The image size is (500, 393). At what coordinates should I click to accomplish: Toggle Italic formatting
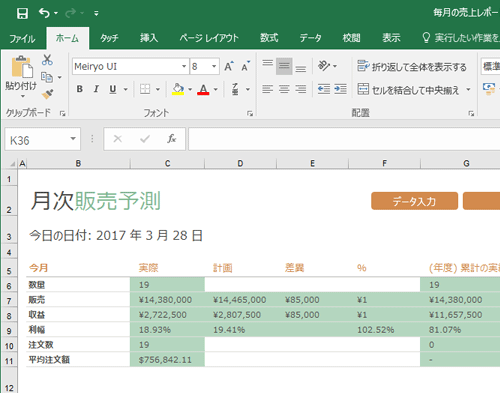pos(96,89)
